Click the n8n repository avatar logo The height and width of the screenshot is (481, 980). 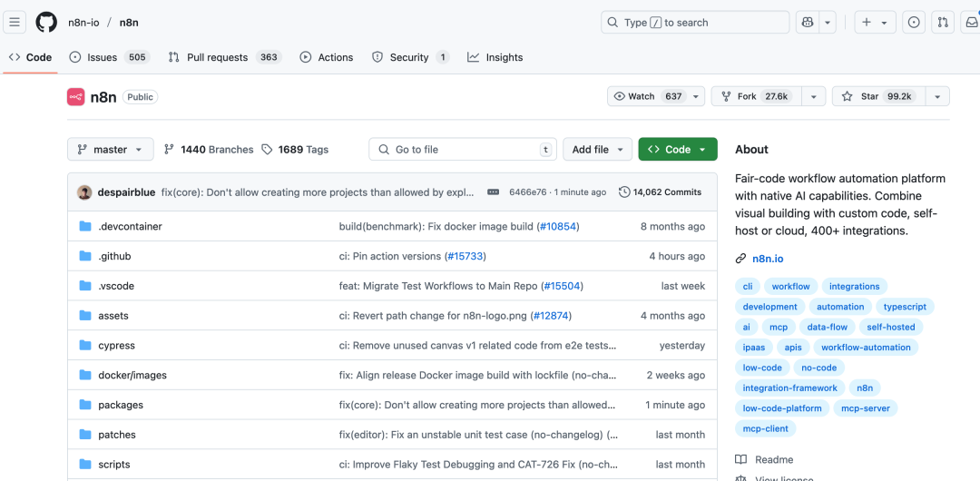[75, 96]
